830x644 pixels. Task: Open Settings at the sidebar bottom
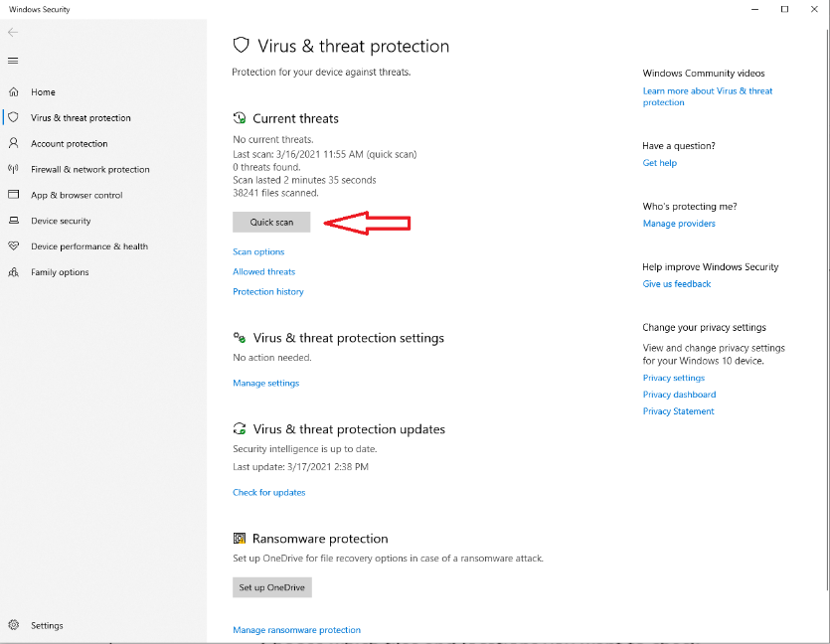coord(47,625)
